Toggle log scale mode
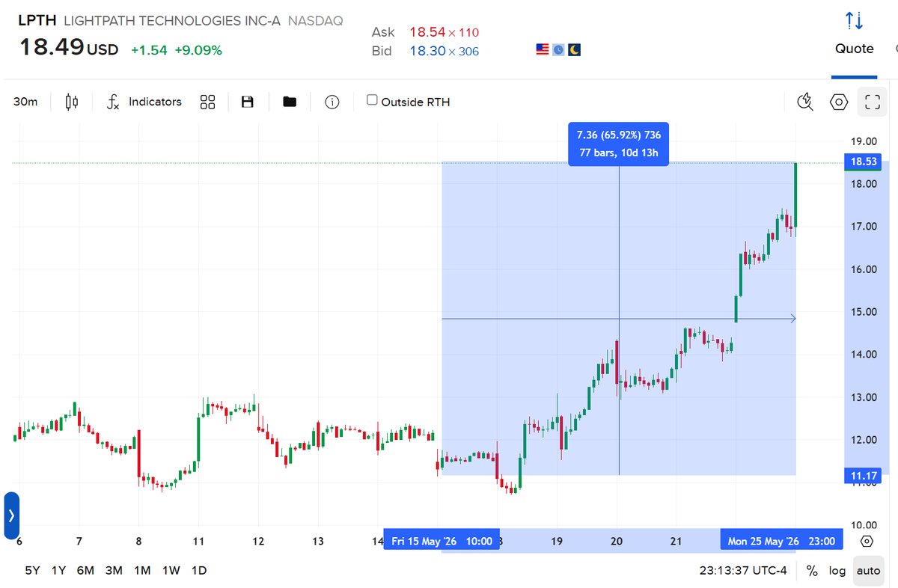 pos(837,571)
